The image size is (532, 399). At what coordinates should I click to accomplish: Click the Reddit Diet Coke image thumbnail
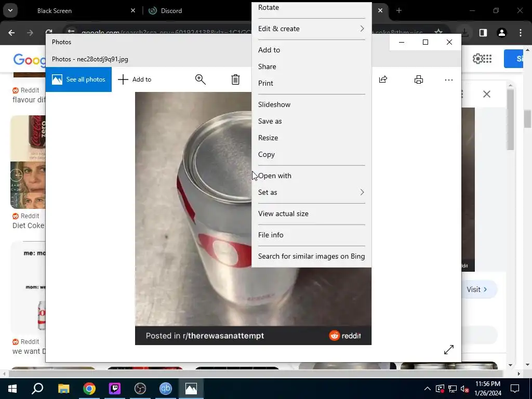tap(28, 162)
